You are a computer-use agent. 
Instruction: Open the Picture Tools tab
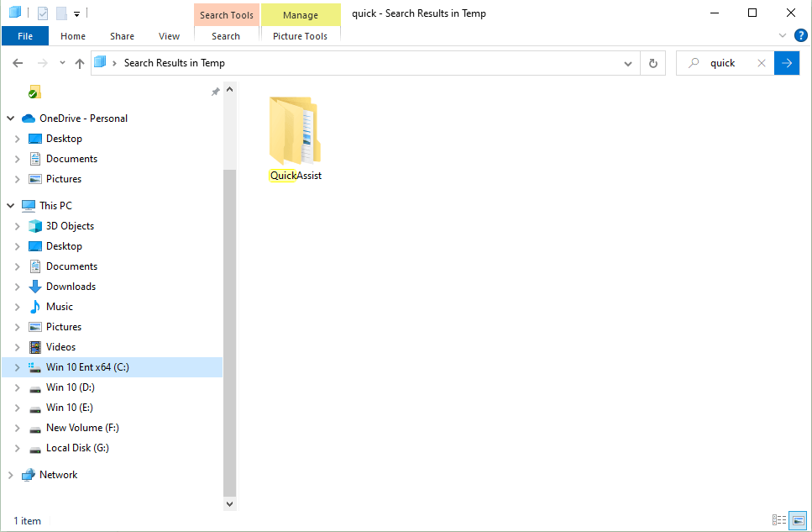click(300, 36)
